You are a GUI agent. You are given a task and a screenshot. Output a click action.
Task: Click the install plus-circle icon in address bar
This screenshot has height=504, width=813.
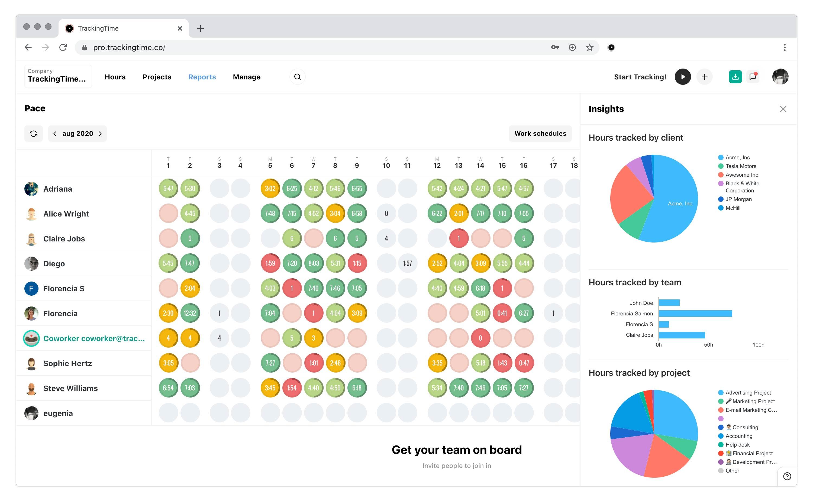(x=572, y=47)
